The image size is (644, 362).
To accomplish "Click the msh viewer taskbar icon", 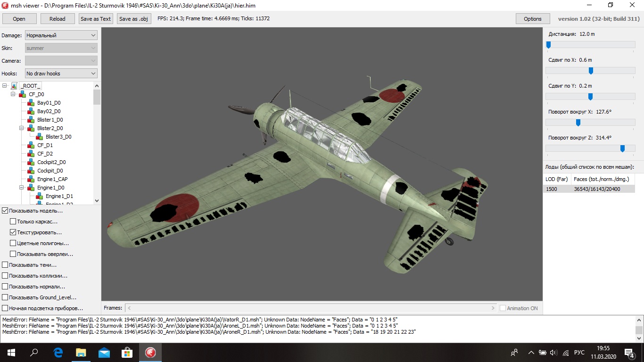I will pos(150,352).
